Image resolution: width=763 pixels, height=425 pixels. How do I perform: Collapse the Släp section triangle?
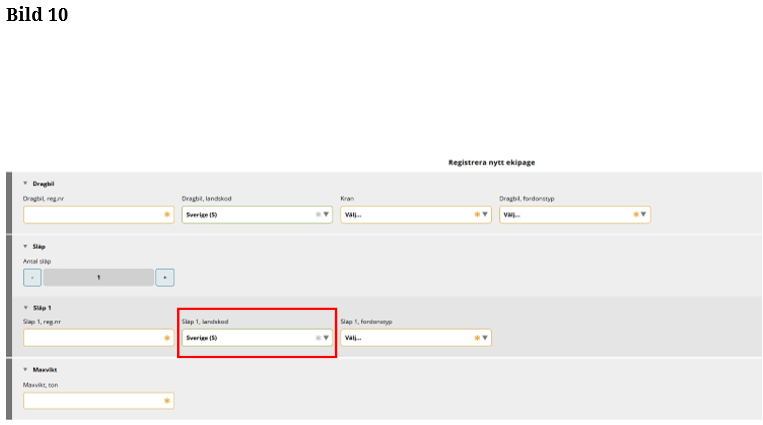click(25, 245)
